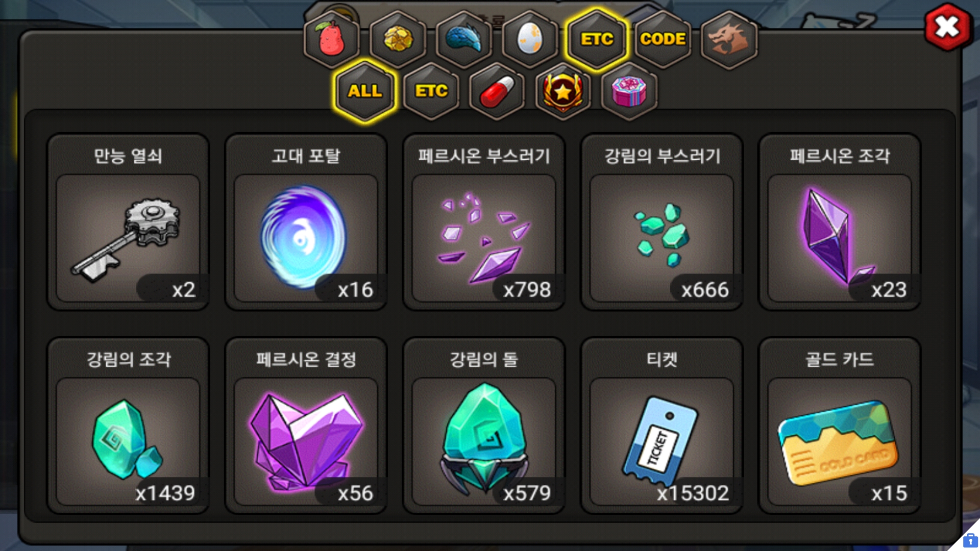This screenshot has width=980, height=551.
Task: Select the 티켓 ticket item x15302
Action: (x=661, y=426)
